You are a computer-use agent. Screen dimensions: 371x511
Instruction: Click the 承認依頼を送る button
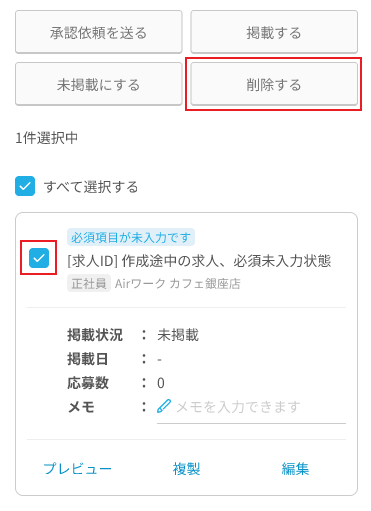coord(99,32)
